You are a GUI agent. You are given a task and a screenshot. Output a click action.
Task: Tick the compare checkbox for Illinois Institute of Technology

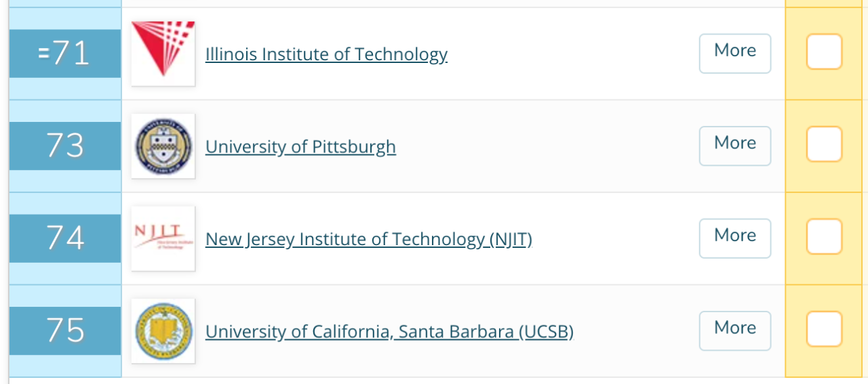pos(824,52)
